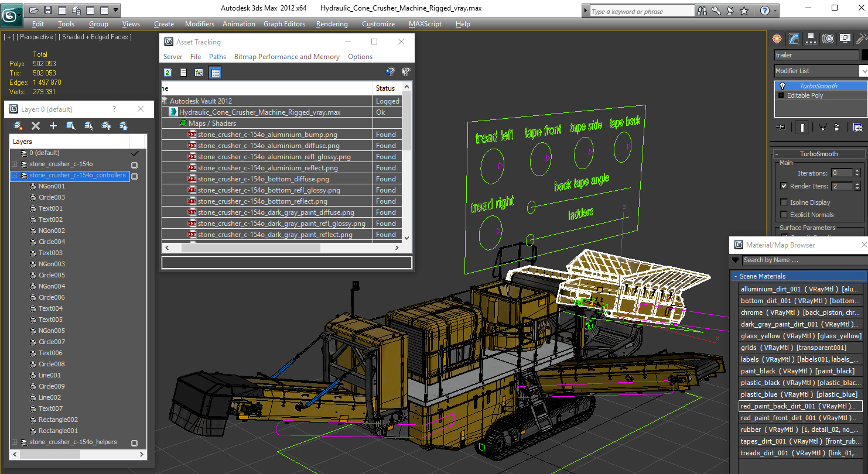Open the Graph Editors menu
This screenshot has height=474, width=868.
[x=284, y=24]
